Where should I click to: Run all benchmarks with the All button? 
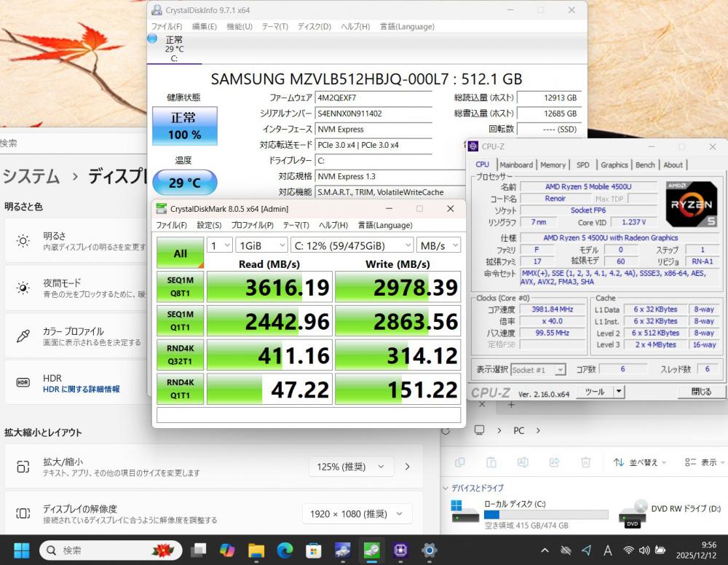tap(180, 253)
